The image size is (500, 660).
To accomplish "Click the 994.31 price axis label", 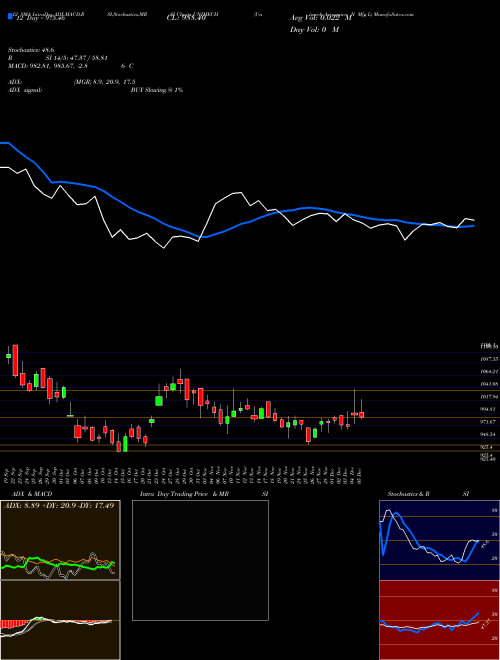I will 490,409.
